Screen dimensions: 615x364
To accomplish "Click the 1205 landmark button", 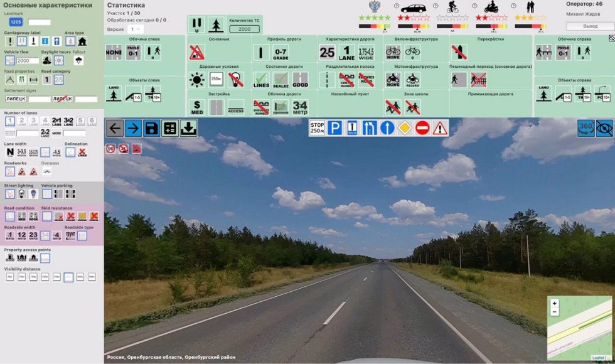I will click(x=16, y=22).
